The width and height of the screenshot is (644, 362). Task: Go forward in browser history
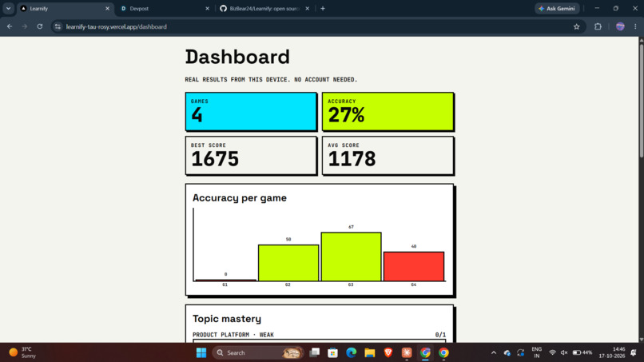click(25, 26)
